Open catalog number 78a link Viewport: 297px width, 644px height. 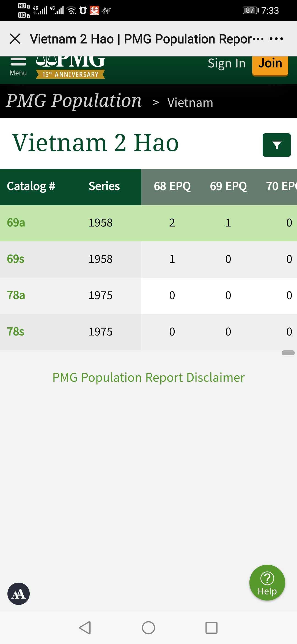pyautogui.click(x=16, y=295)
